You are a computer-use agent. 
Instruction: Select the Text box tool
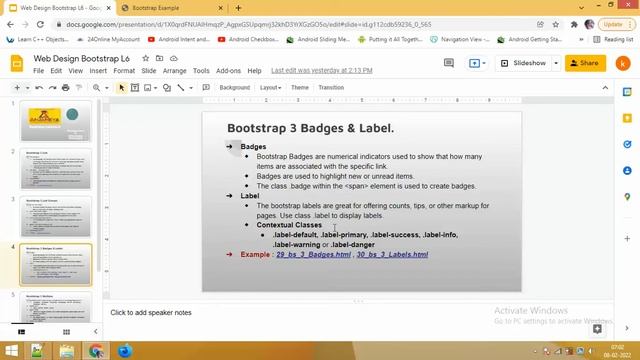point(135,88)
